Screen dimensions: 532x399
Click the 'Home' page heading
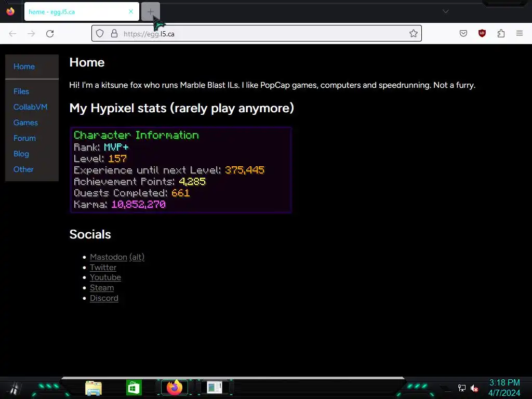pos(87,62)
